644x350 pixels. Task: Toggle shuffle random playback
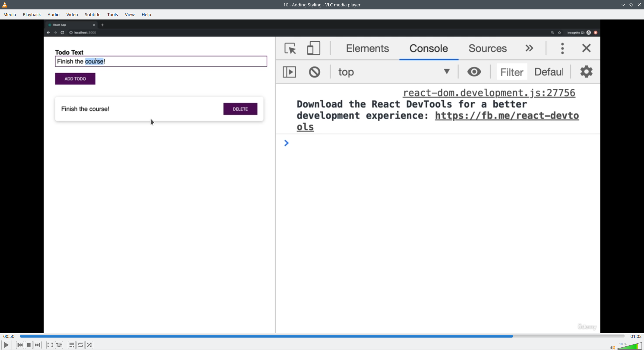[89, 345]
